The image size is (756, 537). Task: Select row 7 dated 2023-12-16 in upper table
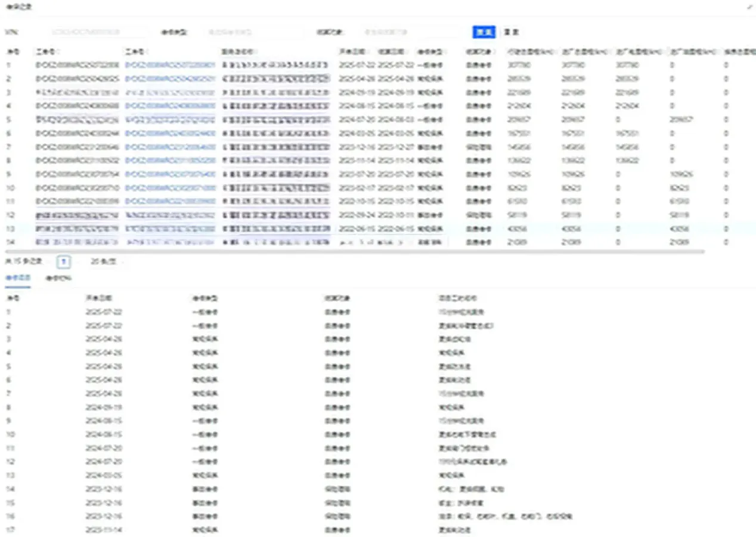pyautogui.click(x=358, y=147)
